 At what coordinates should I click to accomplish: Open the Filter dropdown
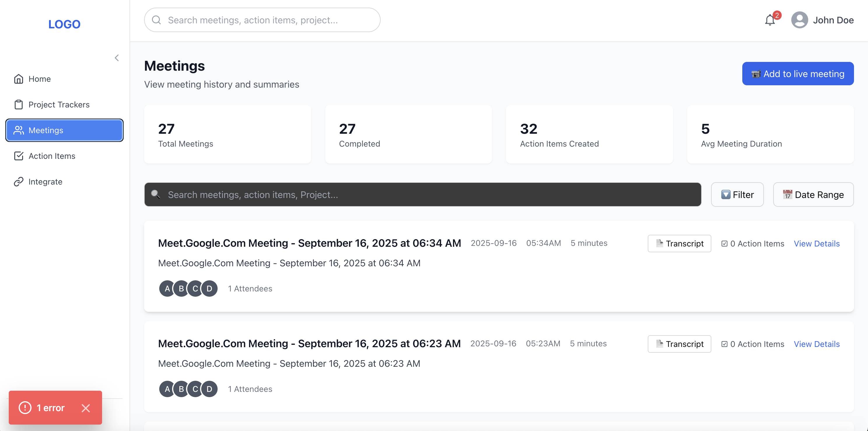[x=737, y=194]
